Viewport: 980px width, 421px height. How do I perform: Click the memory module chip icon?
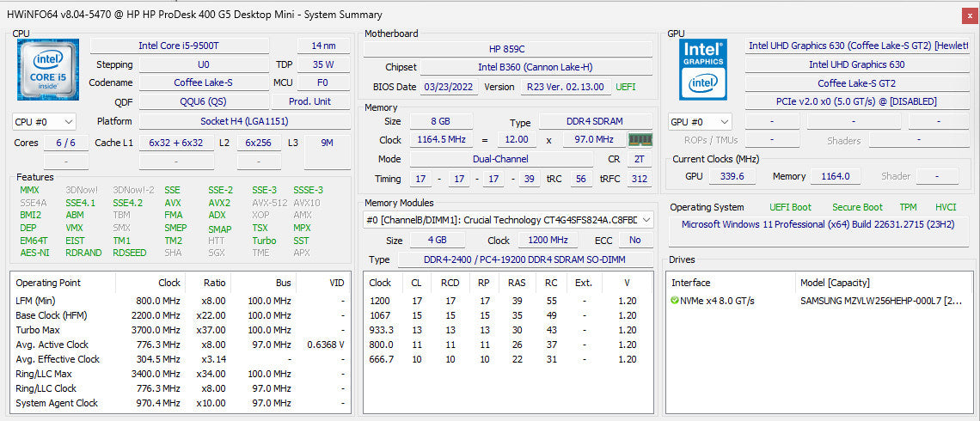[640, 140]
